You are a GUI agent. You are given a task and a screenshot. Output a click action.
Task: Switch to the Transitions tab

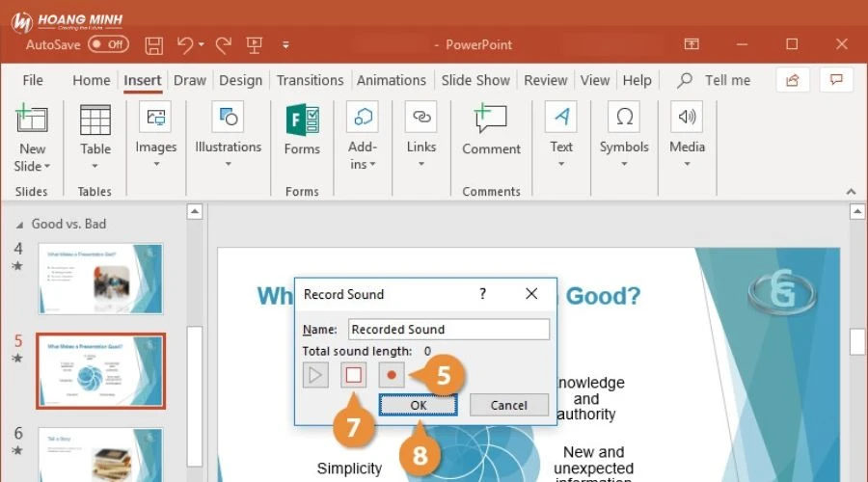pyautogui.click(x=310, y=80)
